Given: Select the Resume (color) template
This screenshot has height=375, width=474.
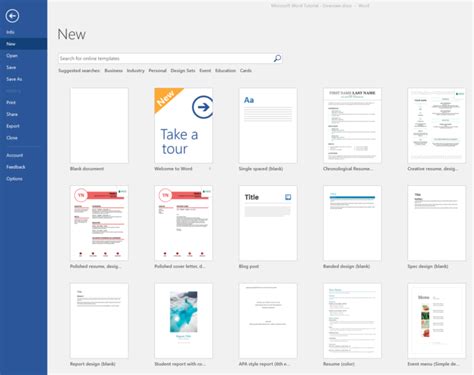Looking at the screenshot, I should 352,321.
